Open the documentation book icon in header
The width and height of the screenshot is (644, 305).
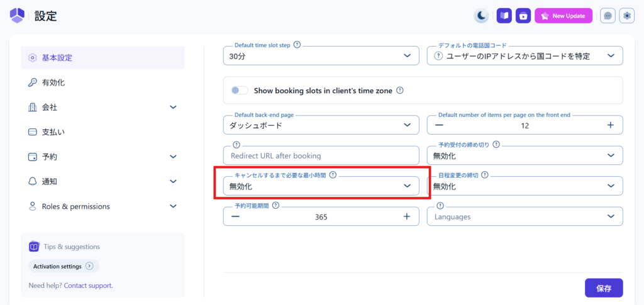[504, 16]
